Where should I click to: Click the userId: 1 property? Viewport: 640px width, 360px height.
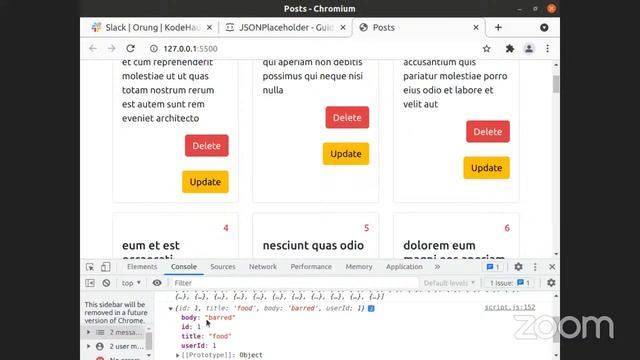199,346
